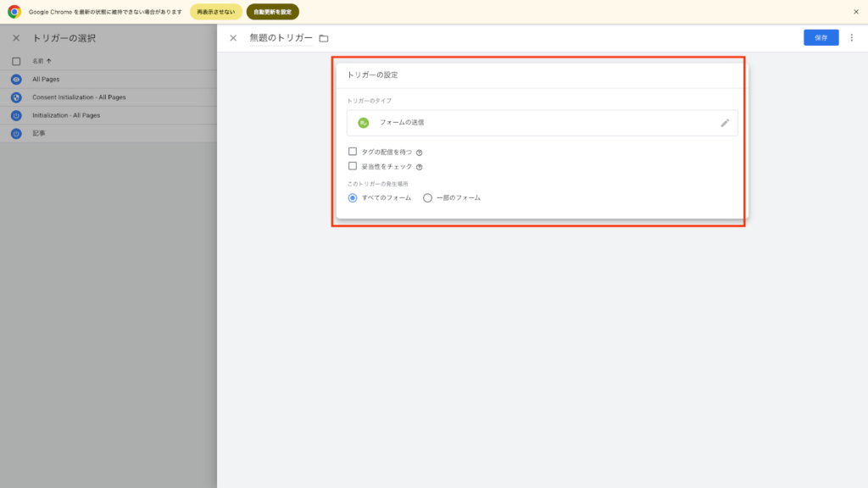
Task: Click the All Pages trigger eye icon
Action: pyautogui.click(x=16, y=79)
